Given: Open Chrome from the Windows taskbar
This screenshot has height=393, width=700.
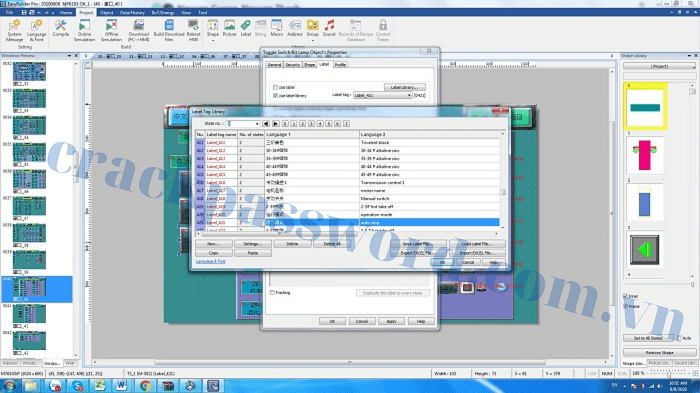Looking at the screenshot, I should click(x=145, y=385).
